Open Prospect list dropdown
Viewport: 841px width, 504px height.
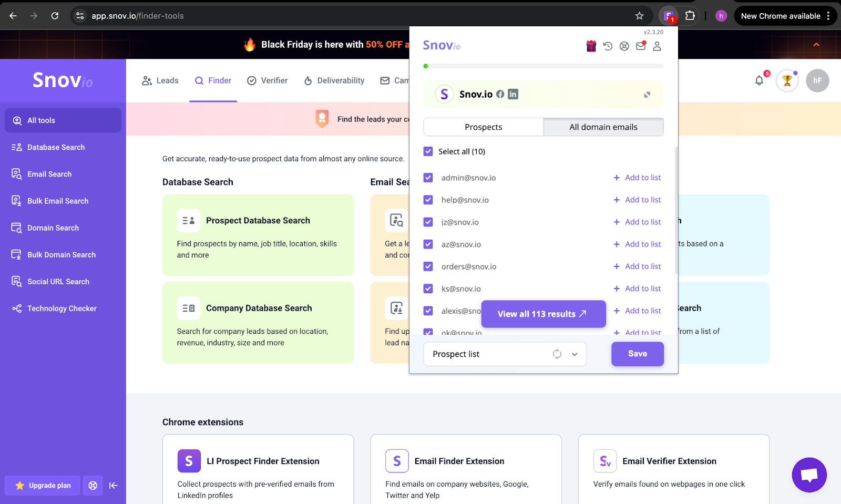click(505, 354)
